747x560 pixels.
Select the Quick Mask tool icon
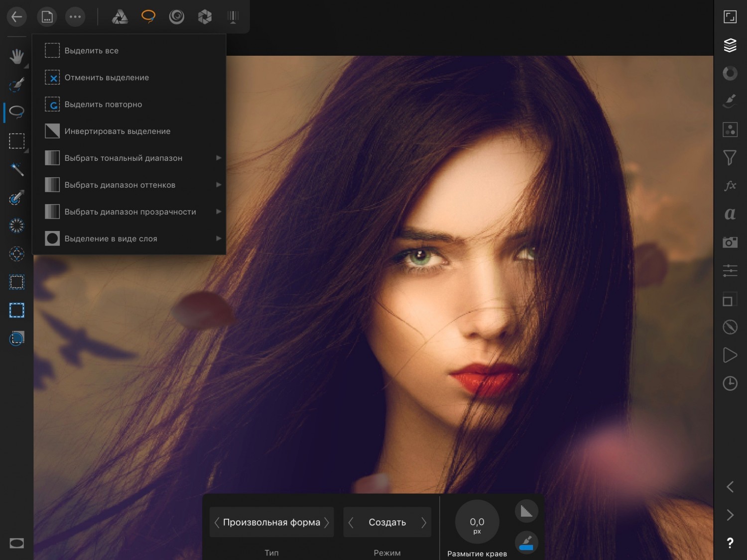pyautogui.click(x=17, y=338)
